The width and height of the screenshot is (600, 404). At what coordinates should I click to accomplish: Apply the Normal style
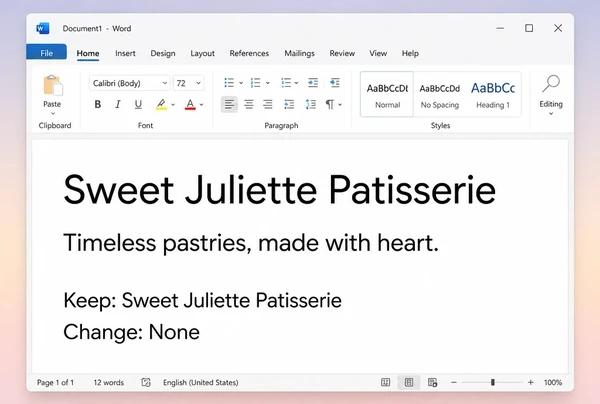[x=387, y=94]
